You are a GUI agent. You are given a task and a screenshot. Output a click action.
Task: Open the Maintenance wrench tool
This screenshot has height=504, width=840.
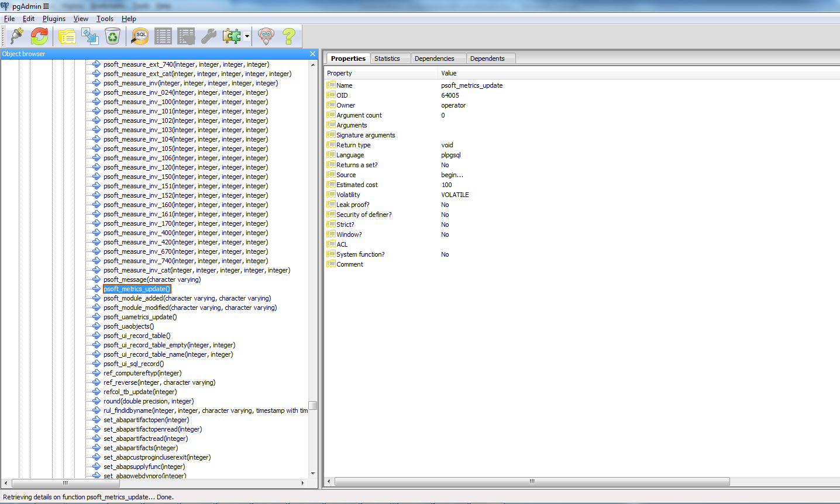(209, 36)
